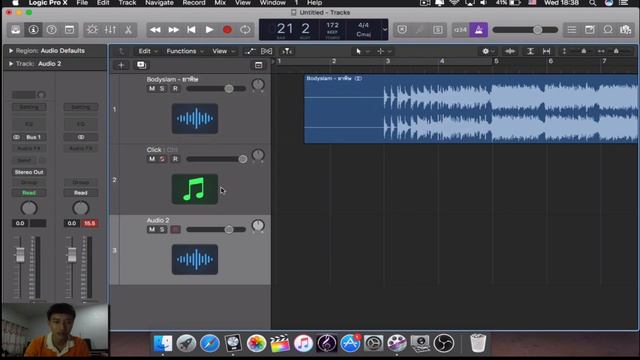Click the duplicate track button

pos(141,65)
